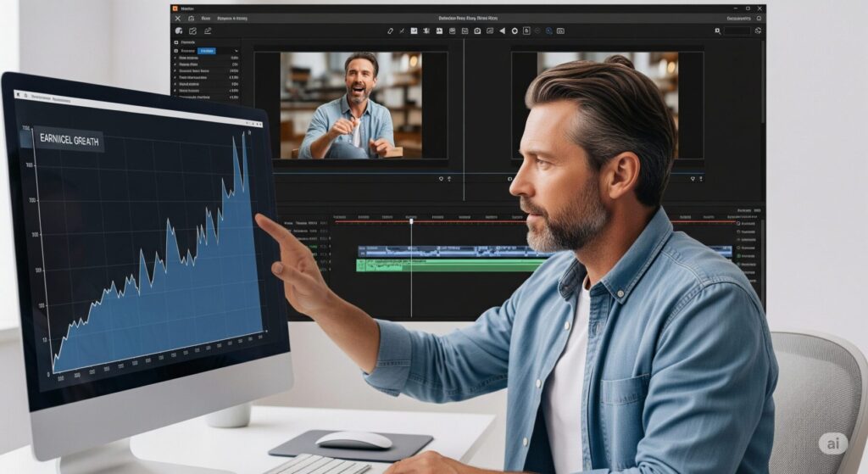The height and width of the screenshot is (474, 868).
Task: Click the search input field in editor toolbar
Action: (737, 31)
